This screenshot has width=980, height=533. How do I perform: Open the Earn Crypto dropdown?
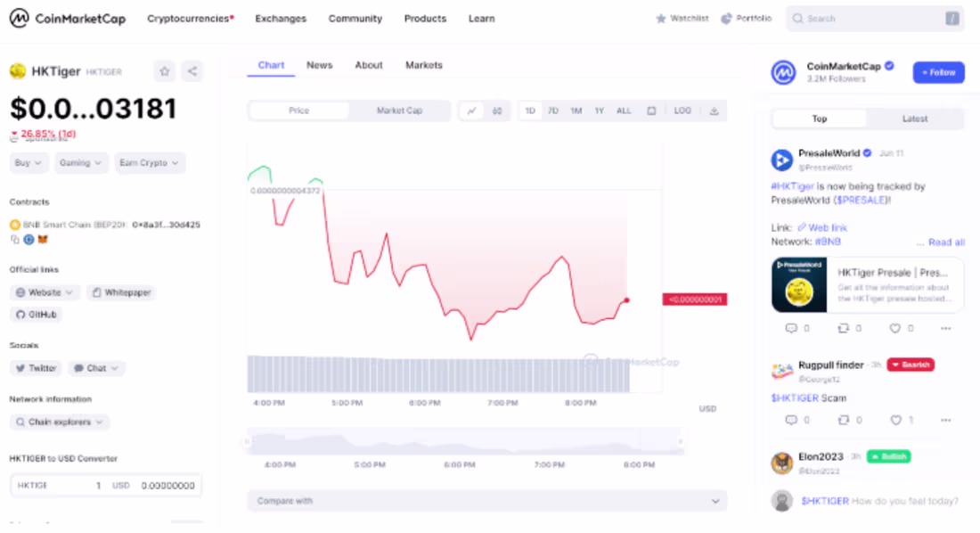(x=150, y=162)
